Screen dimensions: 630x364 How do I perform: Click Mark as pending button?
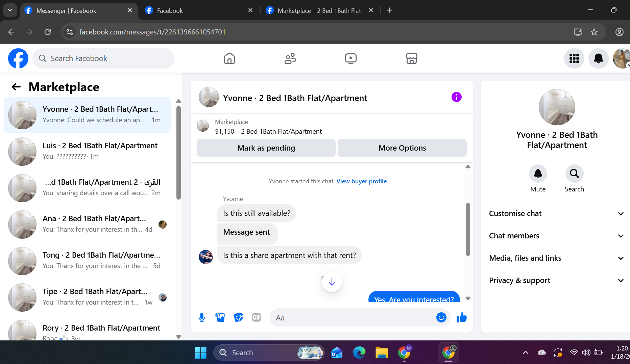(x=266, y=148)
